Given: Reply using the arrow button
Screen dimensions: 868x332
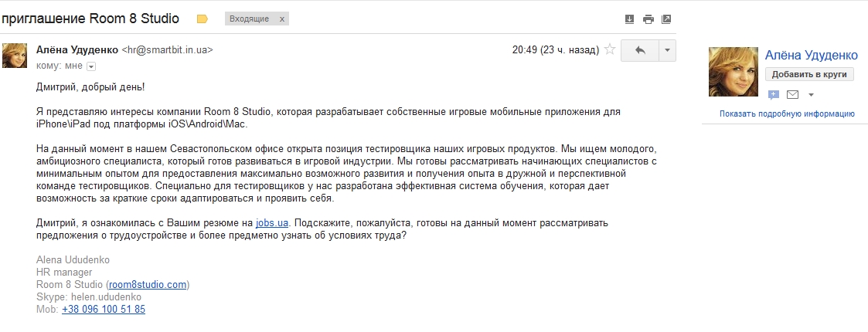Looking at the screenshot, I should click(639, 50).
